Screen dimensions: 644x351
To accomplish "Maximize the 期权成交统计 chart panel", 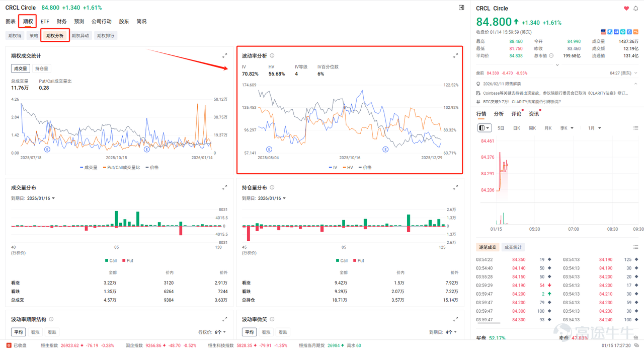I will [225, 55].
